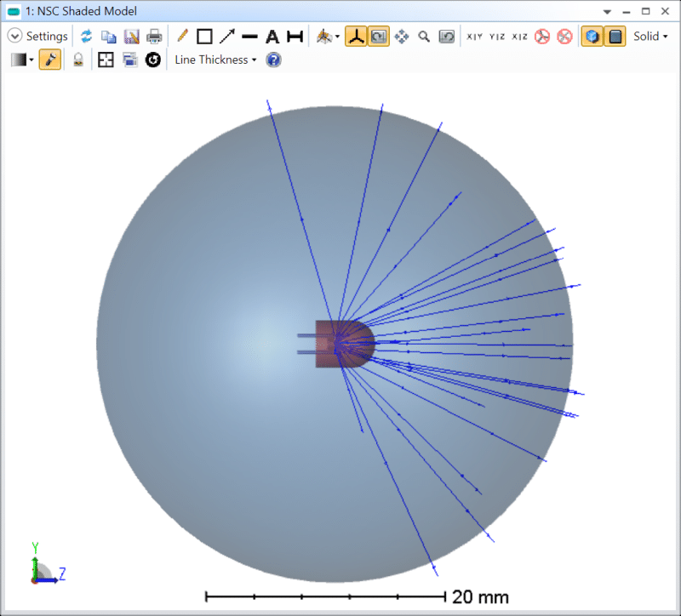Select the Text annotation tool
Viewport: 681px width, 616px height.
(x=272, y=37)
